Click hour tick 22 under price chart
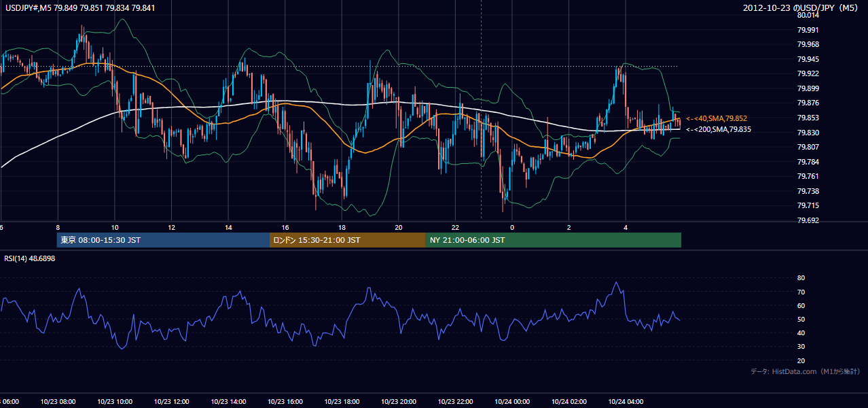Screen dimensions: 868x408 456,228
